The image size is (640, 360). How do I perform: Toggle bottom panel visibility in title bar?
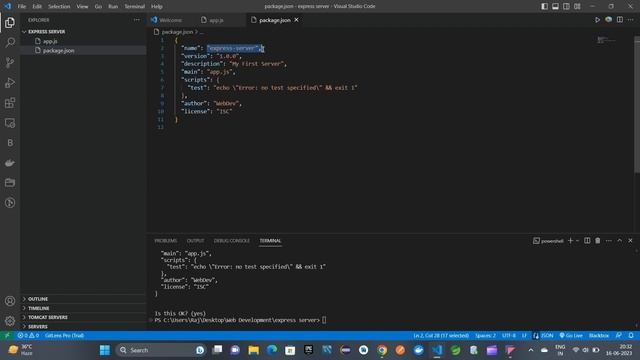(x=556, y=6)
